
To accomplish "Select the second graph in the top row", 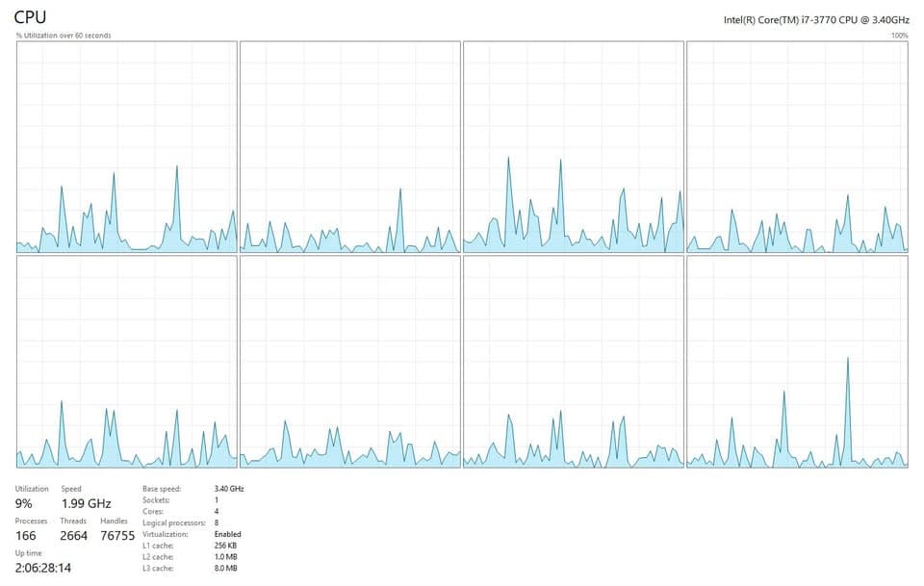I will point(349,147).
